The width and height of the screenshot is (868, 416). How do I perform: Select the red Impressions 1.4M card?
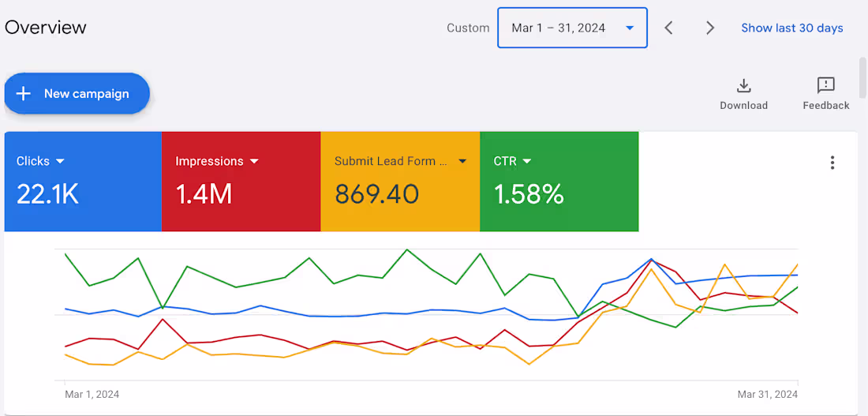pos(241,182)
